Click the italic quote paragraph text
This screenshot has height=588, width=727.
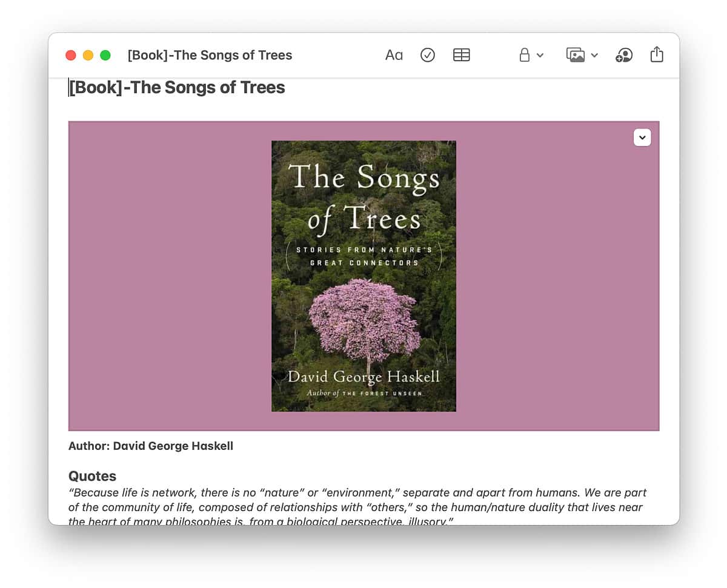coord(357,507)
